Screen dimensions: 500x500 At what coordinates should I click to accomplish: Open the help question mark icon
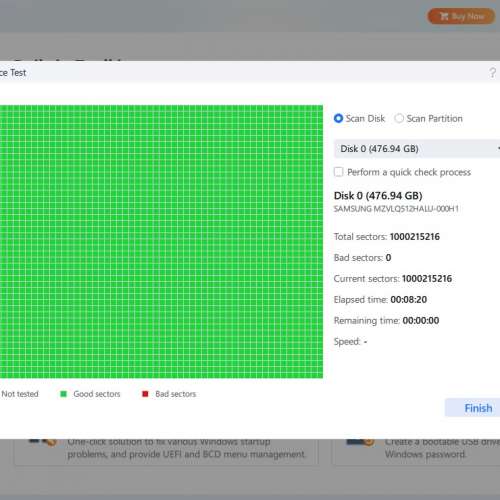[x=492, y=72]
